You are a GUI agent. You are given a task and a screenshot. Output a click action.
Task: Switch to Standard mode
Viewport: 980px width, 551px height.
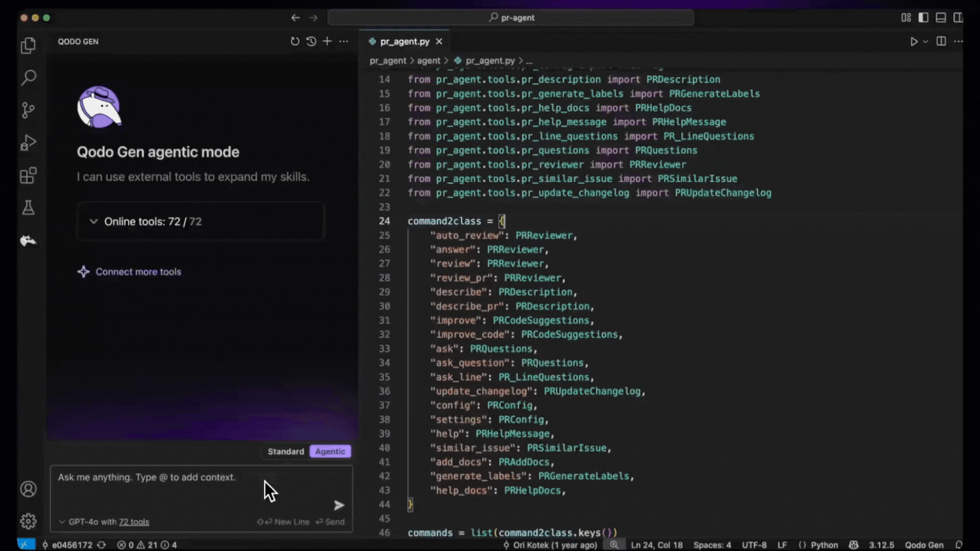pos(286,452)
